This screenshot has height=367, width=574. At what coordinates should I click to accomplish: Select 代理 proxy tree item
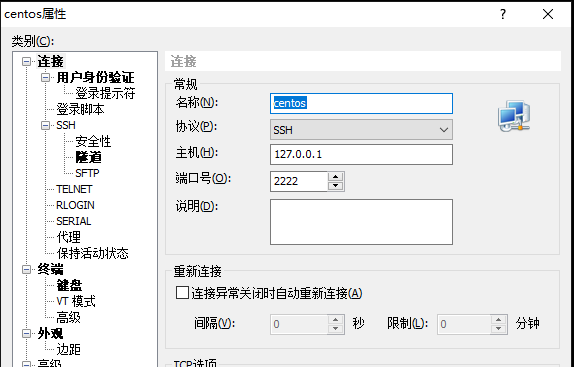[68, 237]
